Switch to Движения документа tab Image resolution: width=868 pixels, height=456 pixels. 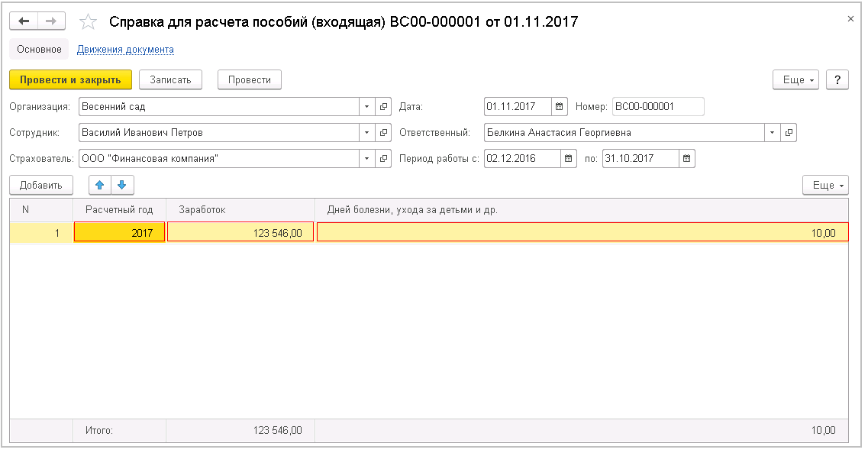125,50
